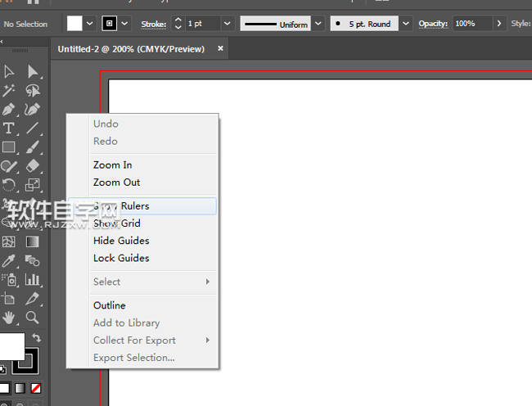Swap fill and stroke colors arrow
The height and width of the screenshot is (406, 532).
pos(37,337)
